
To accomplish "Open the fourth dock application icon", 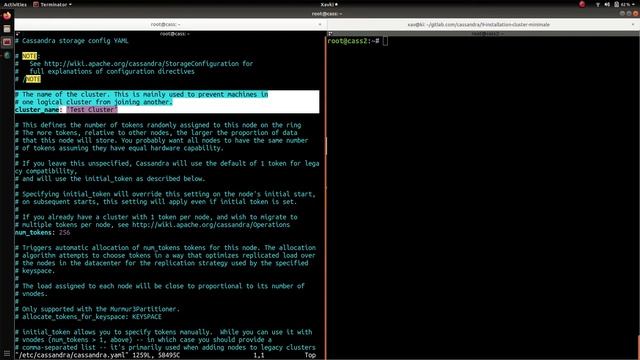I will 7,55.
